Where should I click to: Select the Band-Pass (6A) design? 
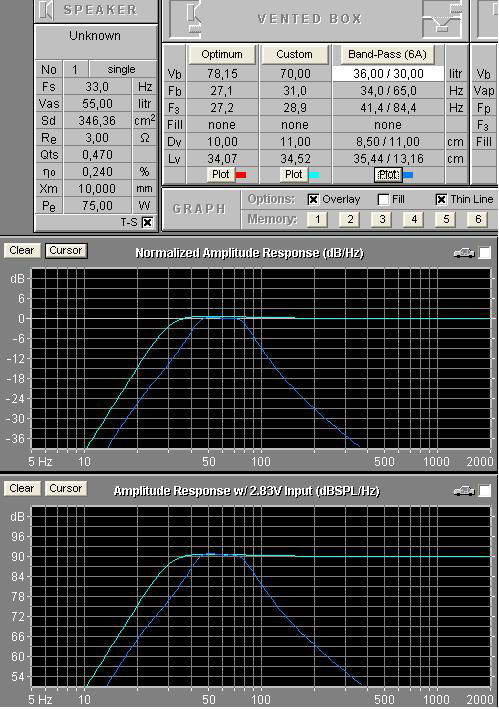(x=387, y=54)
